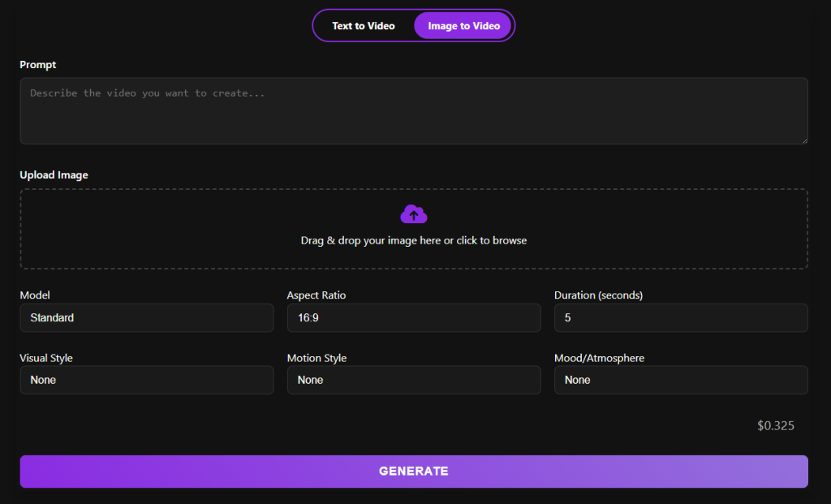The width and height of the screenshot is (831, 504).
Task: Open the Mood/Atmosphere dropdown
Action: [x=681, y=380]
